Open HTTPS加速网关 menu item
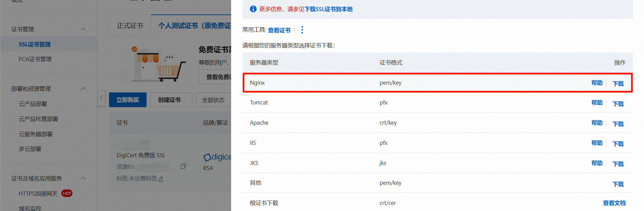Image resolution: width=644 pixels, height=211 pixels. coord(38,194)
